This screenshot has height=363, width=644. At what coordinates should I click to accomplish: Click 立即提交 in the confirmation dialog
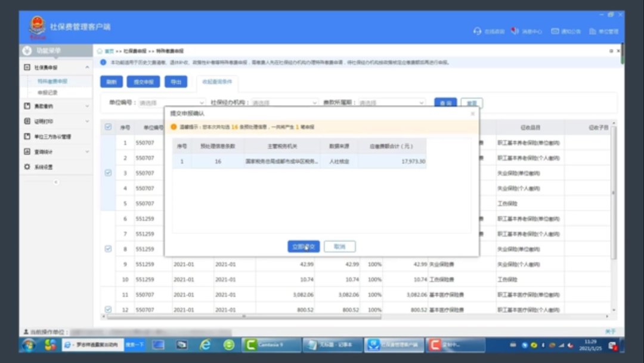point(304,247)
